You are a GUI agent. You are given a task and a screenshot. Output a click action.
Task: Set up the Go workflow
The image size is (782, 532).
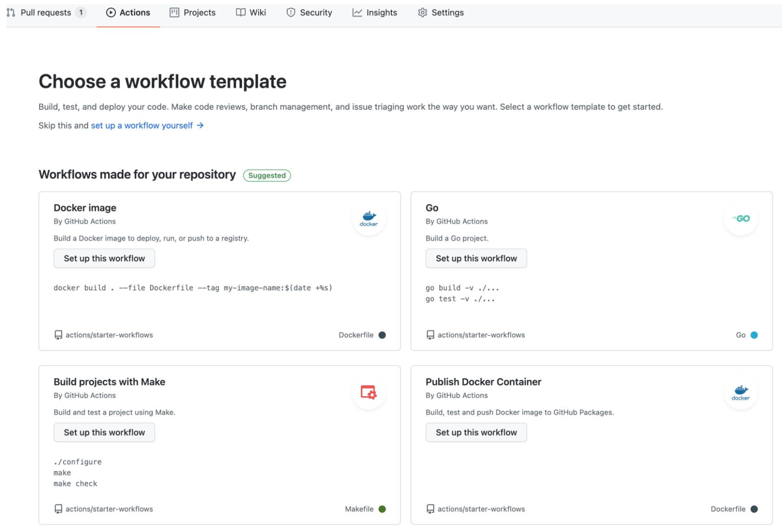476,258
